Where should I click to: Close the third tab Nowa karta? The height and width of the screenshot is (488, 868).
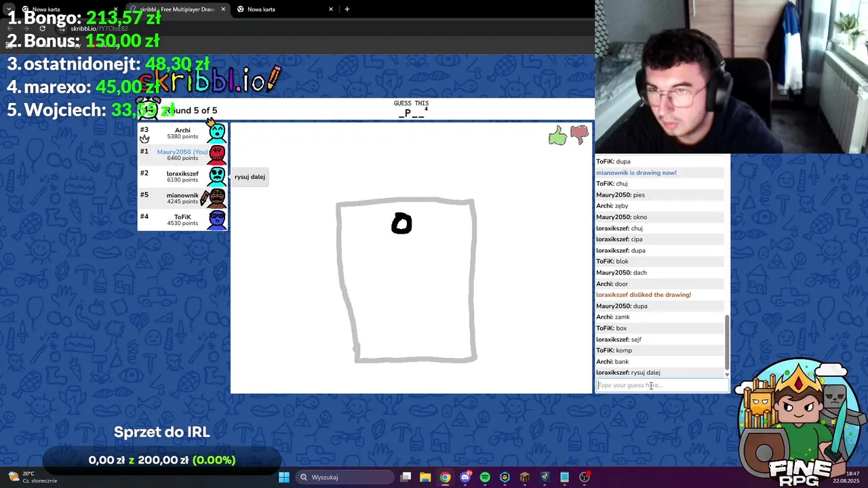tap(331, 9)
